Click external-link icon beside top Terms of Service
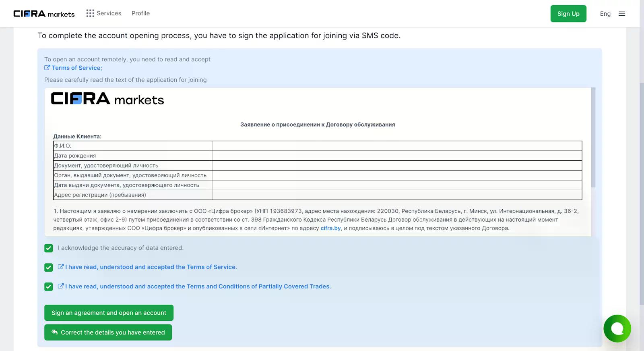 point(47,68)
